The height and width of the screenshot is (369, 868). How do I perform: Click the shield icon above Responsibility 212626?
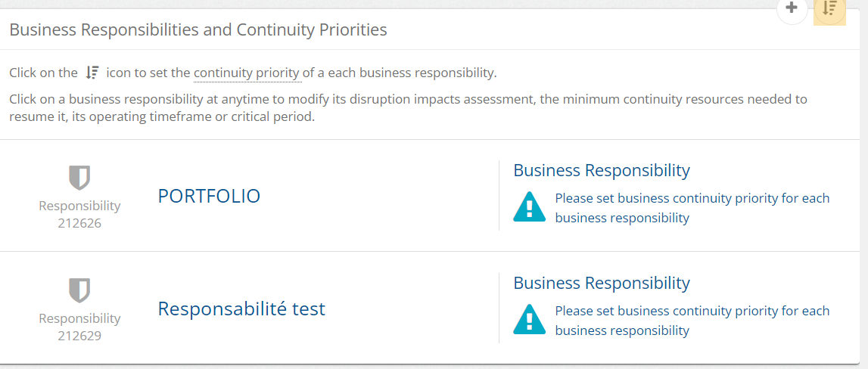click(79, 178)
